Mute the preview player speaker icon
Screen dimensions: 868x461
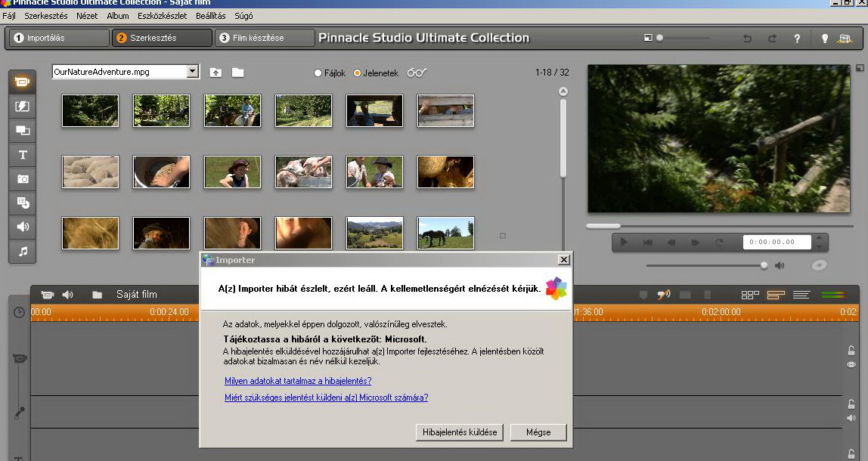[780, 266]
